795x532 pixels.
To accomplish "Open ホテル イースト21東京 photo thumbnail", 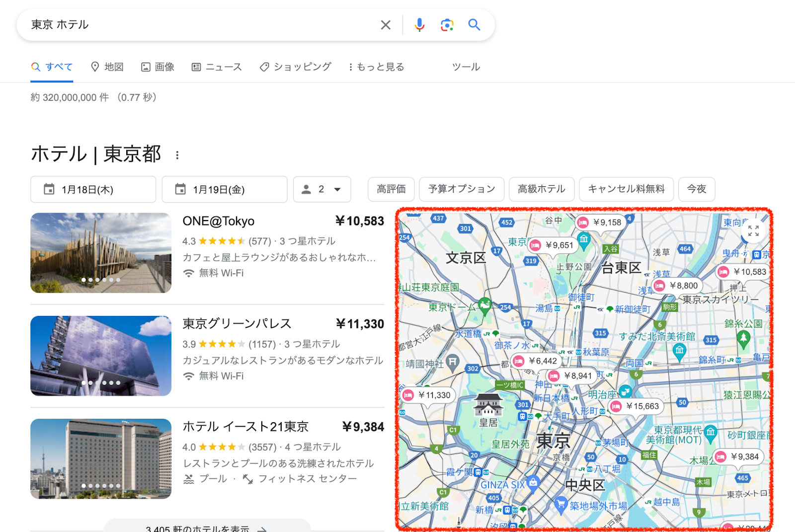I will 101,458.
